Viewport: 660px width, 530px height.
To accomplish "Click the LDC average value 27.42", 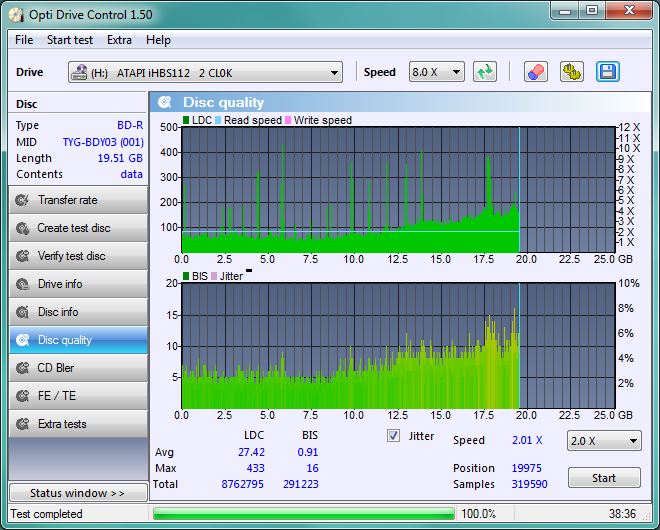I will pyautogui.click(x=251, y=452).
